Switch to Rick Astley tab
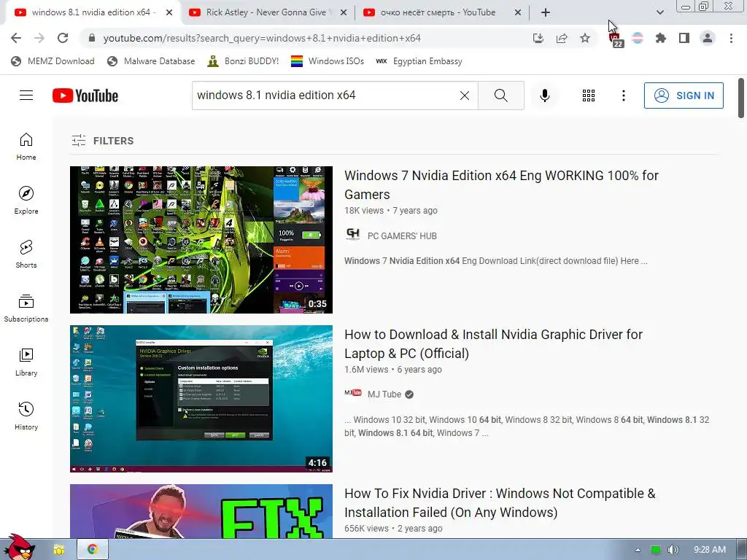The width and height of the screenshot is (747, 560). [x=268, y=12]
